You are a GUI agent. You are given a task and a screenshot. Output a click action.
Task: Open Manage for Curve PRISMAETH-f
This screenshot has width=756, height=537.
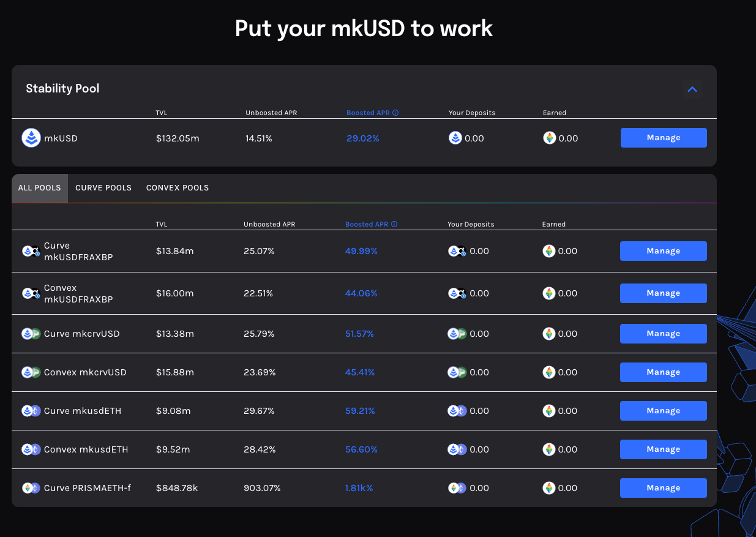pyautogui.click(x=663, y=488)
